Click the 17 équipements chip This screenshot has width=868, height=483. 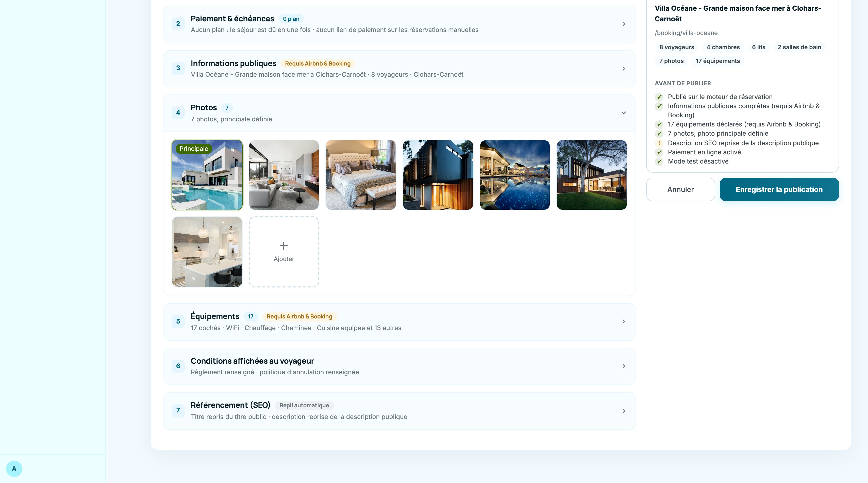tap(718, 61)
